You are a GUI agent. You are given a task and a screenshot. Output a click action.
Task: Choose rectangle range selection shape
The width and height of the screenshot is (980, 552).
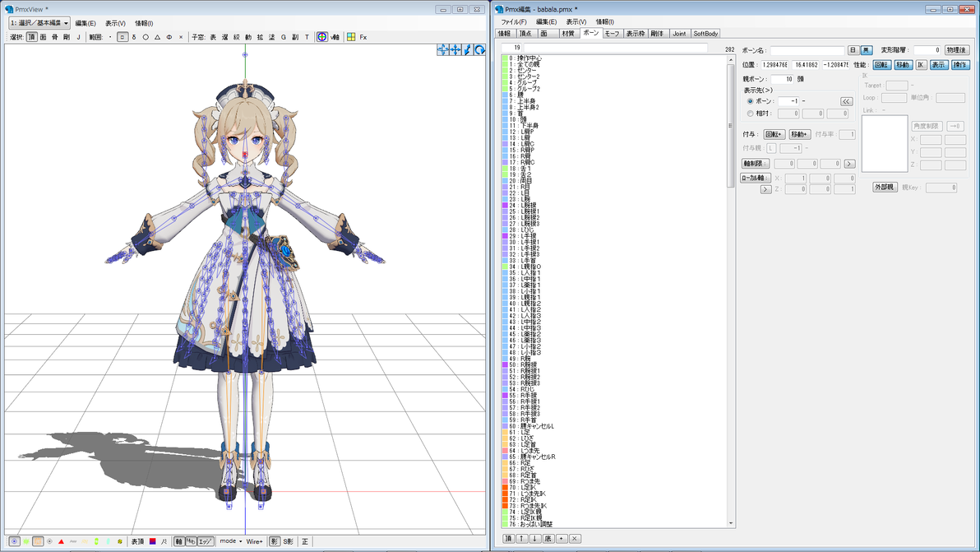point(122,38)
